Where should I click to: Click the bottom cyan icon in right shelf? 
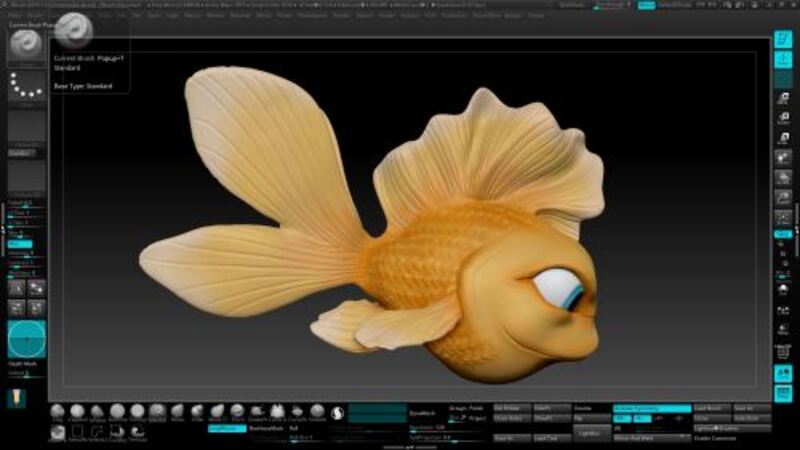pyautogui.click(x=783, y=393)
